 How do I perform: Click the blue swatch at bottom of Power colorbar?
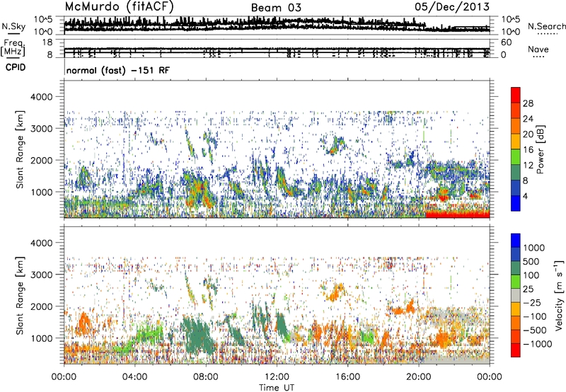516,203
